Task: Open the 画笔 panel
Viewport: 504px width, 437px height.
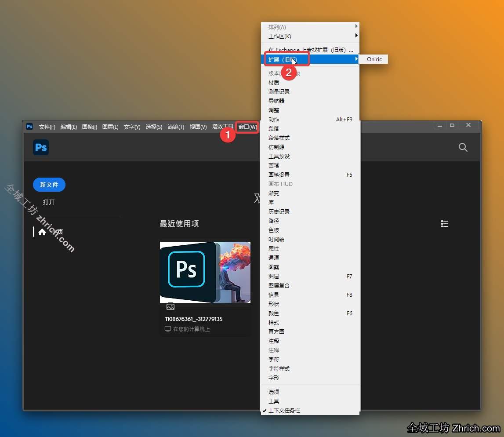Action: click(x=310, y=166)
